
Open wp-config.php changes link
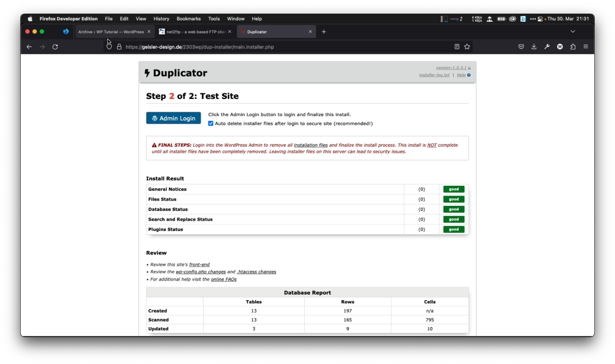[201, 272]
